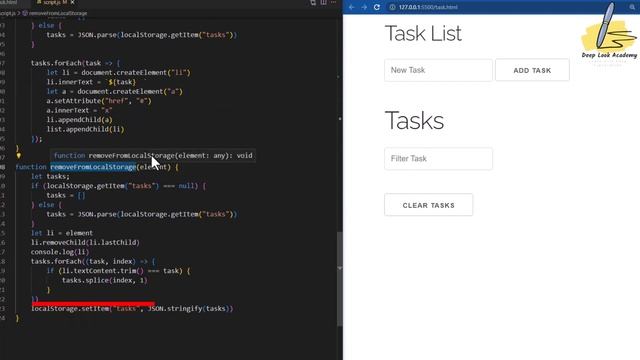Click the 'li.appendChild(a)' code line
The height and width of the screenshot is (360, 640).
tap(79, 120)
